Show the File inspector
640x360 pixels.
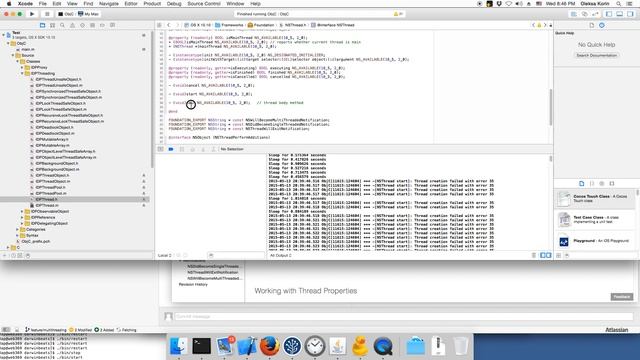[x=592, y=25]
